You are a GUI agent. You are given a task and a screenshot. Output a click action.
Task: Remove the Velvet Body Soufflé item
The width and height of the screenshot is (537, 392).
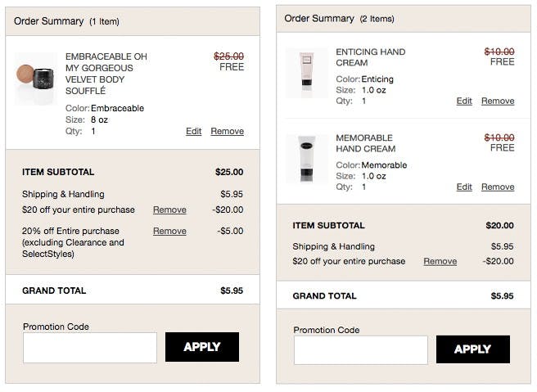227,131
